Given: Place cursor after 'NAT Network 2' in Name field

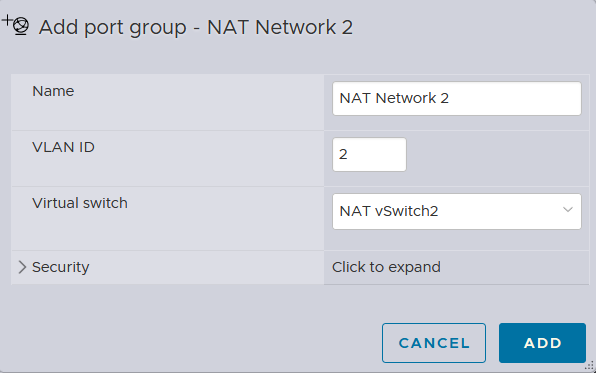Looking at the screenshot, I should [x=450, y=98].
